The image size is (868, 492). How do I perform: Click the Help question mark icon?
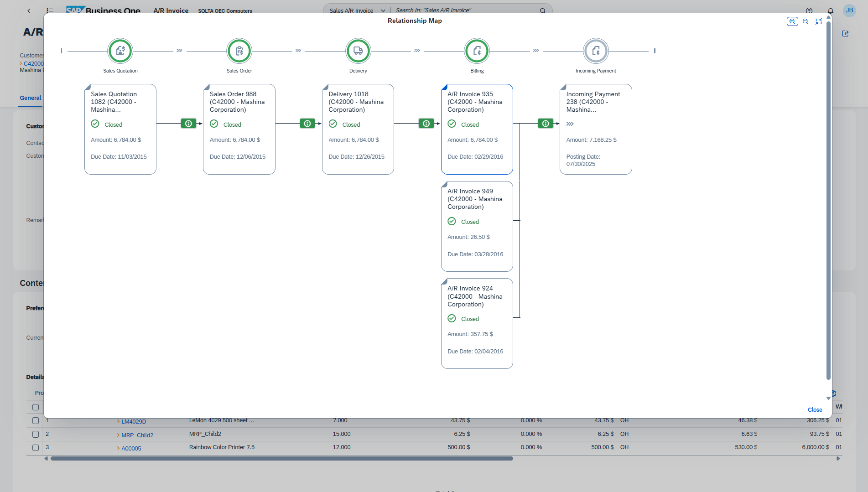point(809,10)
